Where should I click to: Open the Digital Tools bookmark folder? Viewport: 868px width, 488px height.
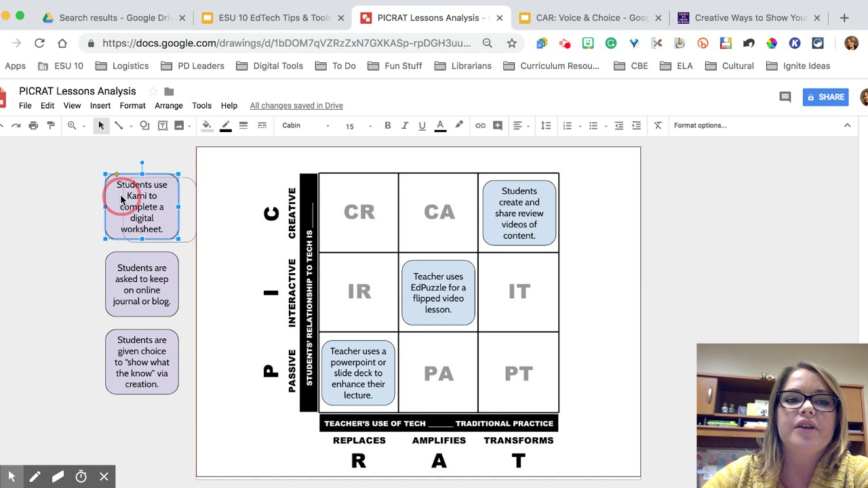pos(270,66)
